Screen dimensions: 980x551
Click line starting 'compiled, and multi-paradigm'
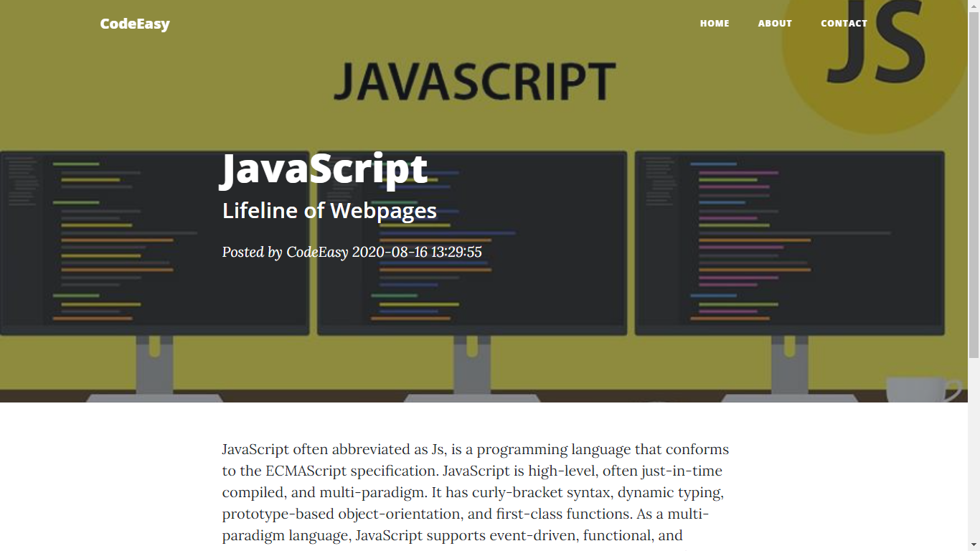(x=473, y=493)
